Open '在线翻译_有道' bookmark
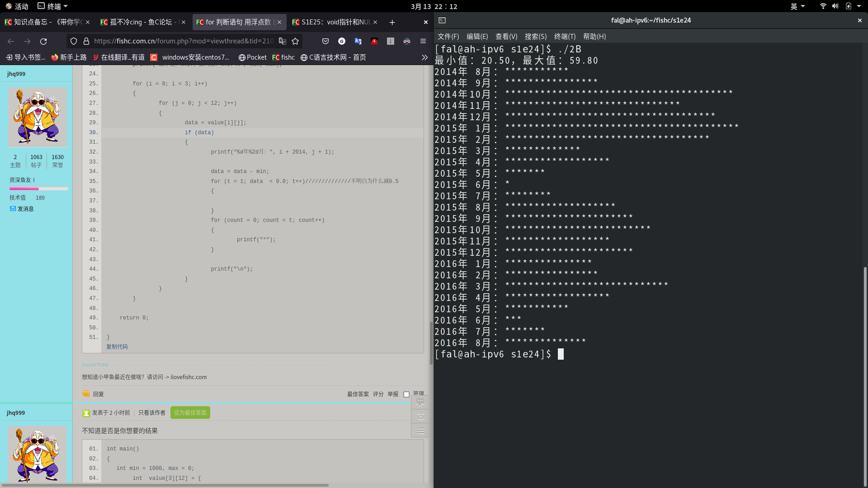The height and width of the screenshot is (488, 868). (118, 57)
